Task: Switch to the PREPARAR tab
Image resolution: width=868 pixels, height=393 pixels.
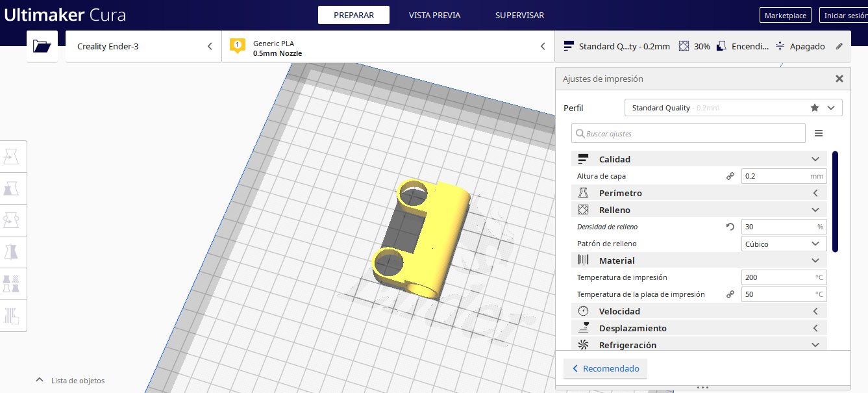Action: point(354,15)
